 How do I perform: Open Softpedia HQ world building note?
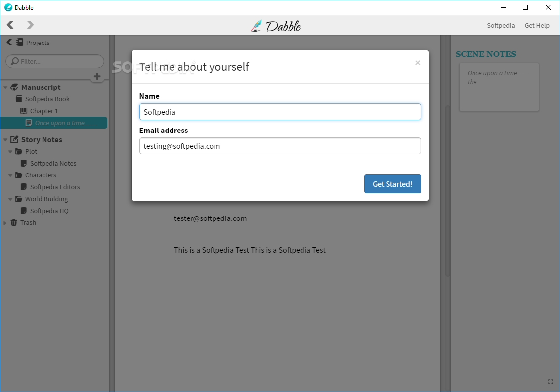49,211
